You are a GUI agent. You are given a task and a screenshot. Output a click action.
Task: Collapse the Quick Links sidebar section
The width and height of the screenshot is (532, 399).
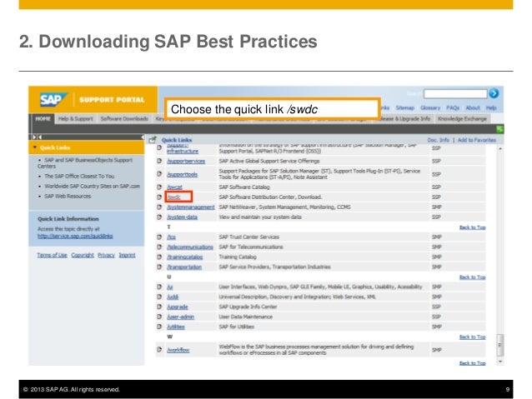point(35,147)
